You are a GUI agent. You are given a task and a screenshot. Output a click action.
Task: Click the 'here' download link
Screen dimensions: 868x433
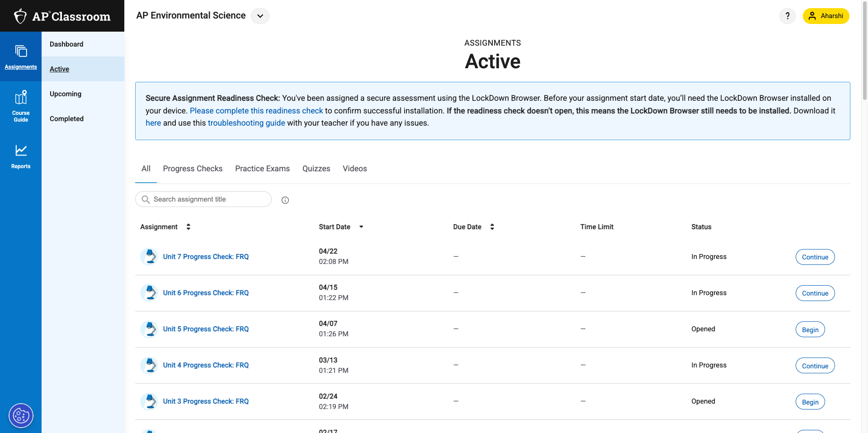[x=153, y=123]
